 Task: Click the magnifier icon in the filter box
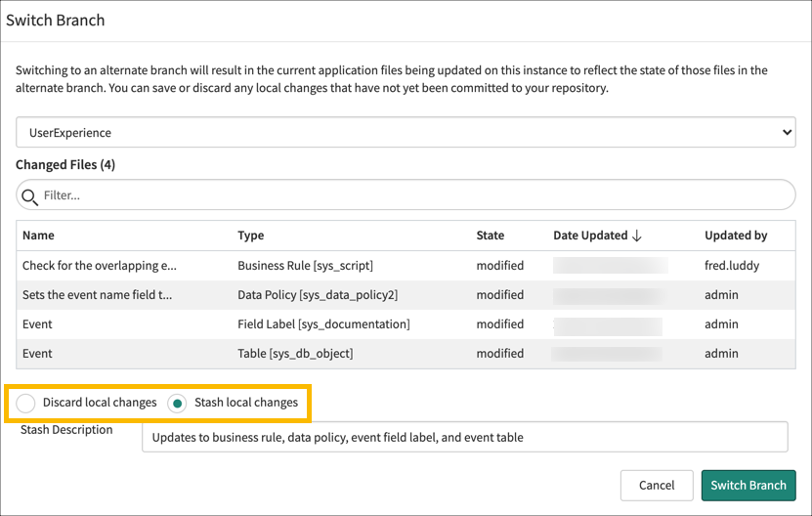pos(29,196)
